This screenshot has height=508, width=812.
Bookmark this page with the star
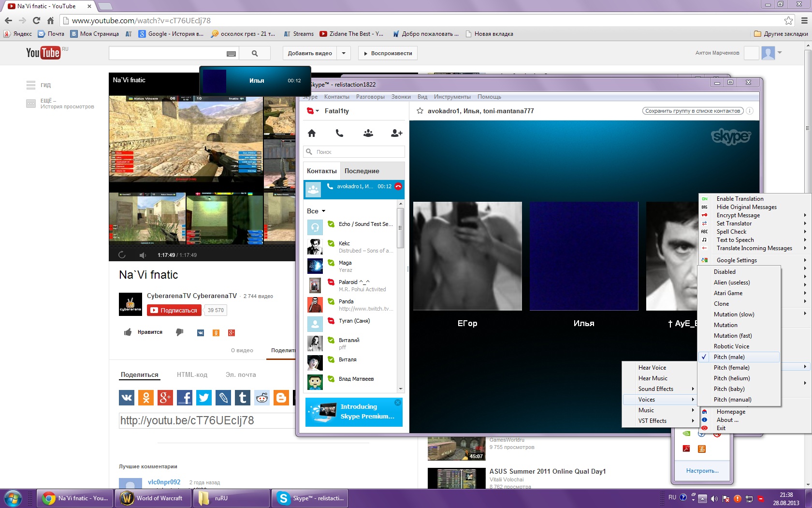coord(789,20)
